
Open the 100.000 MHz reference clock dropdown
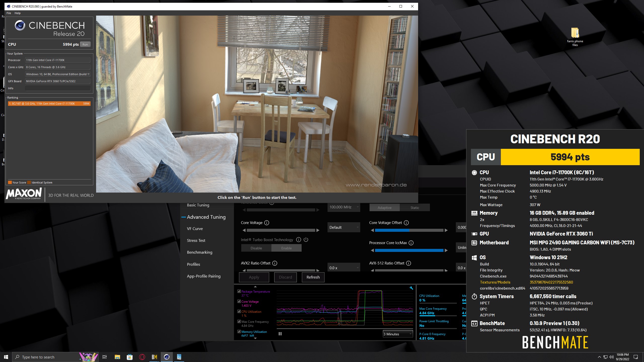(344, 207)
